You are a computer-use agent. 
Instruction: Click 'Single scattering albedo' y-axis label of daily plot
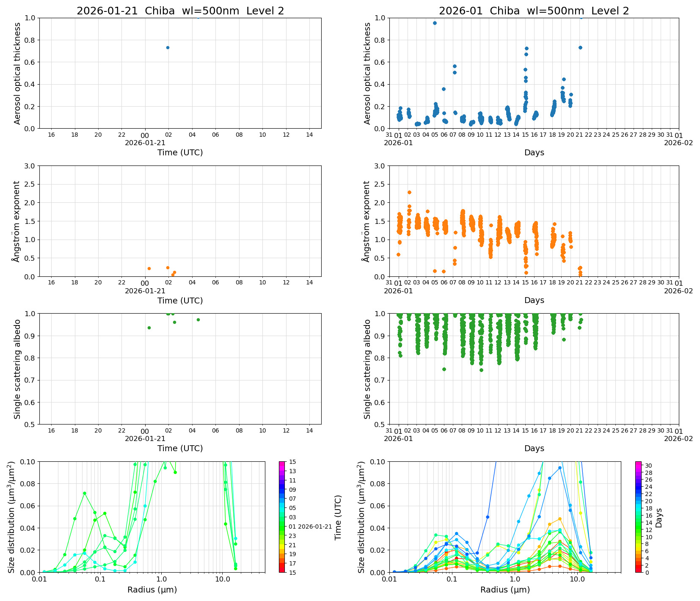(x=17, y=369)
